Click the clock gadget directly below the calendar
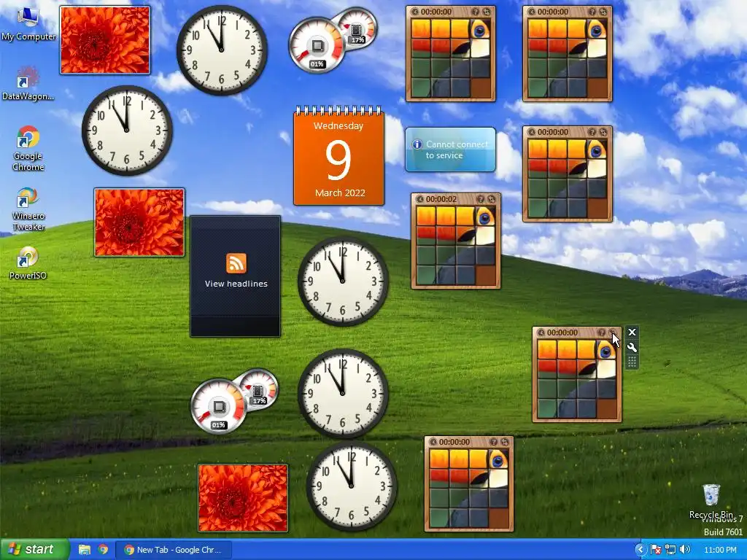 click(x=343, y=281)
